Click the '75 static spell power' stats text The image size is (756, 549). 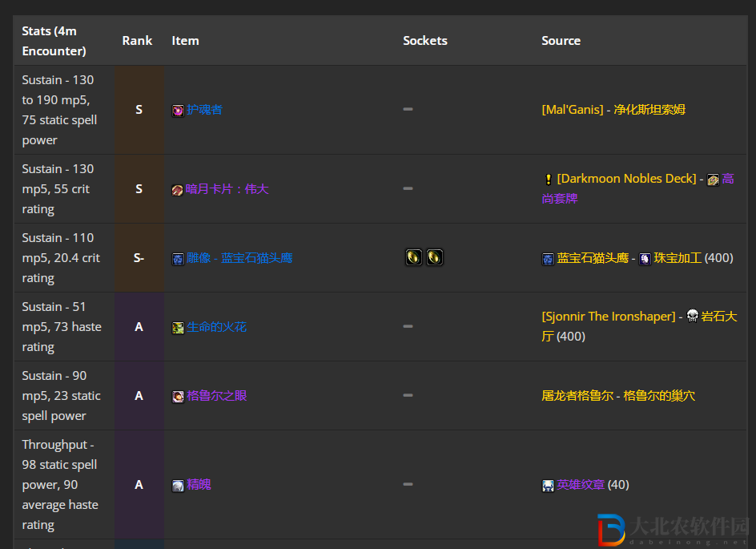pos(59,131)
